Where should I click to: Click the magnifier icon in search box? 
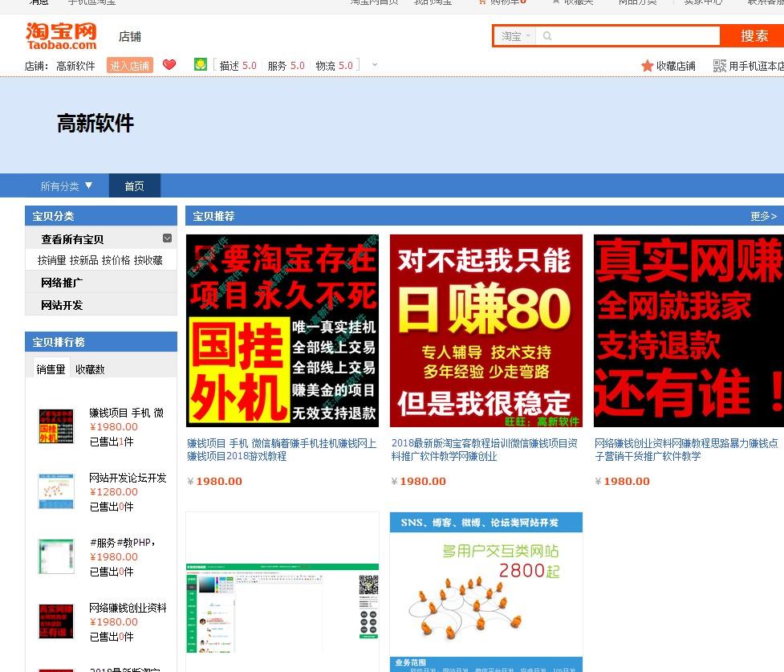(547, 36)
